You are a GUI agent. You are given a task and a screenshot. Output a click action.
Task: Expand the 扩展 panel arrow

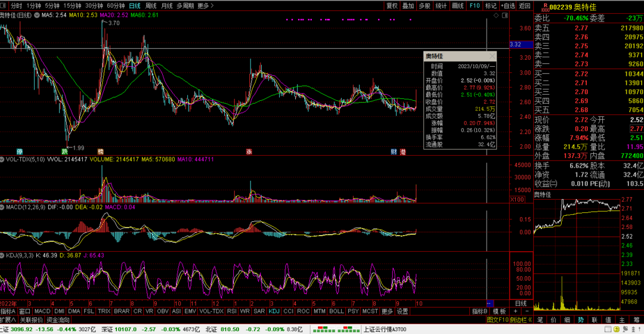(8, 320)
